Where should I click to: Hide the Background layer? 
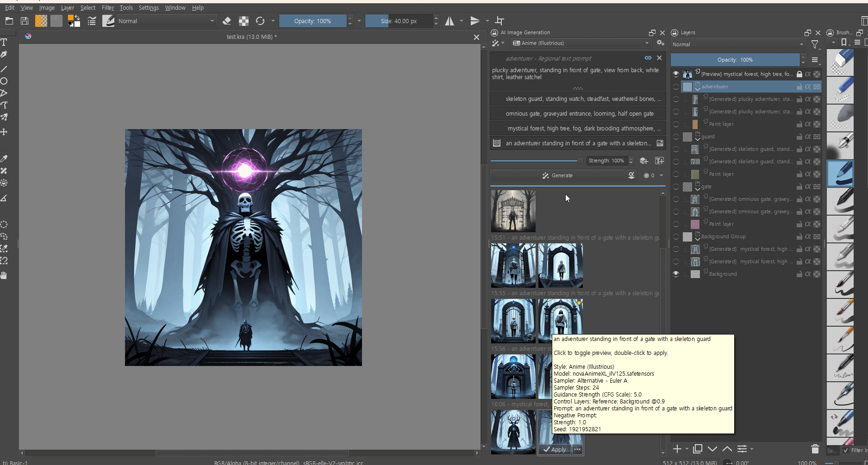tap(676, 274)
